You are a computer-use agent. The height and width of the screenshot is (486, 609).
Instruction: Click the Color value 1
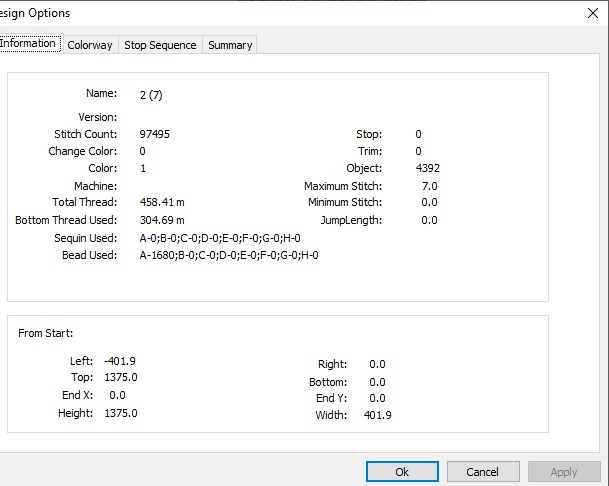click(x=143, y=168)
